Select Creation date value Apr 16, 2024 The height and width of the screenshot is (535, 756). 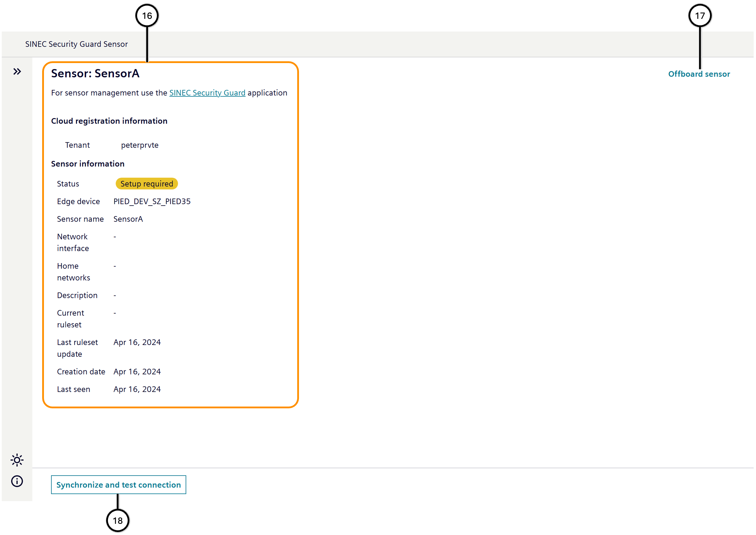click(137, 371)
